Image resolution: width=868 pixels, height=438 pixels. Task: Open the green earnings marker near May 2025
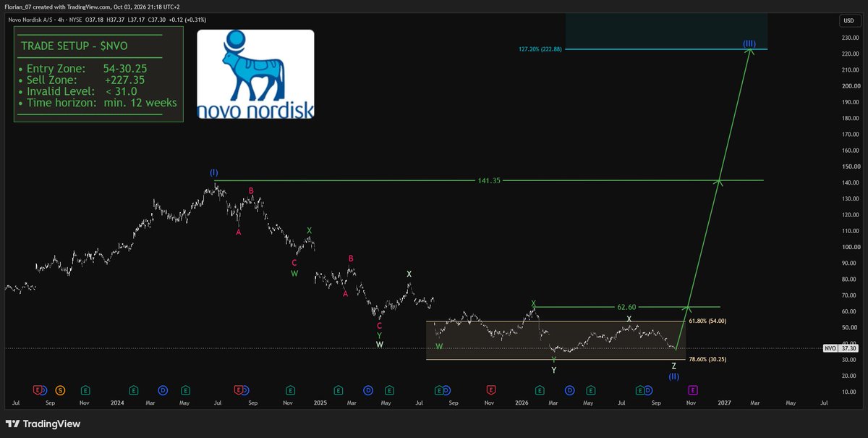(389, 390)
